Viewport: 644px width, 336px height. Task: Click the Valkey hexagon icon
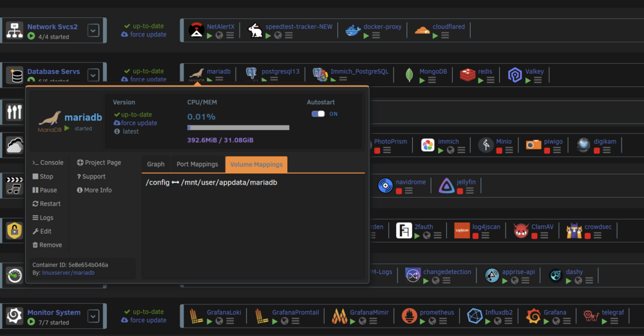coord(515,75)
